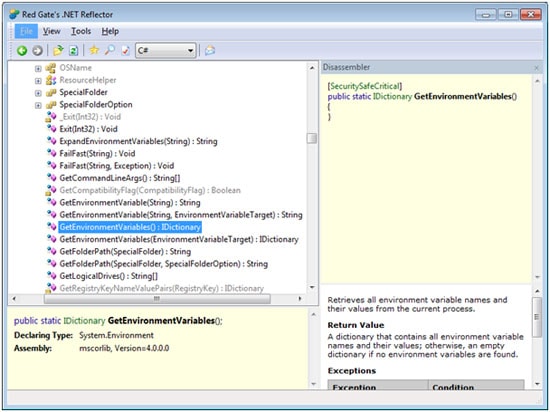Screen dimensions: 550x412
Task: Click method icon beside GetCommandLineArgs
Action: 52,178
